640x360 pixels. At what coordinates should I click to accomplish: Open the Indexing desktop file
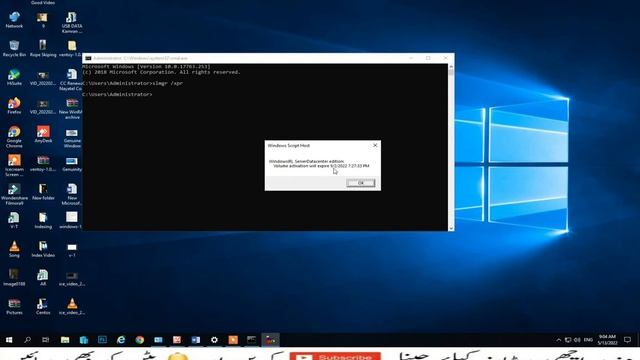pos(43,220)
